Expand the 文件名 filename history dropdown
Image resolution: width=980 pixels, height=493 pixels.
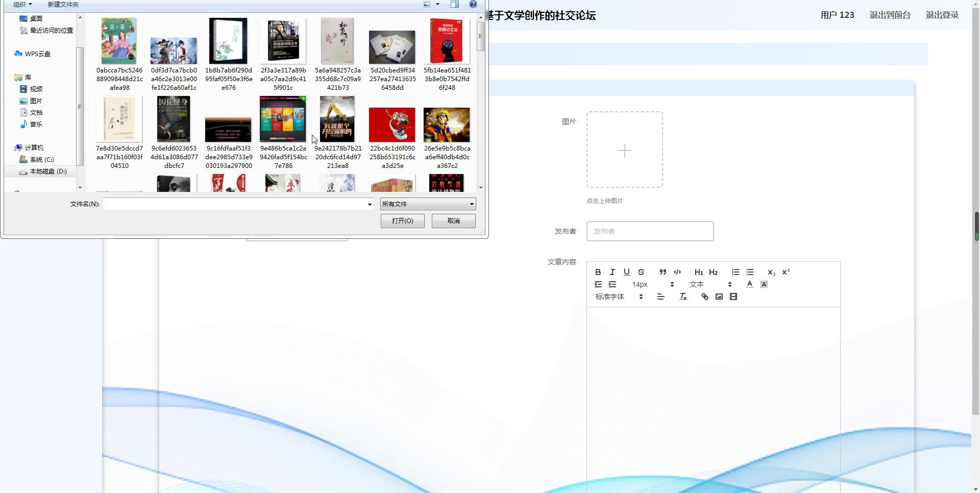coord(370,204)
